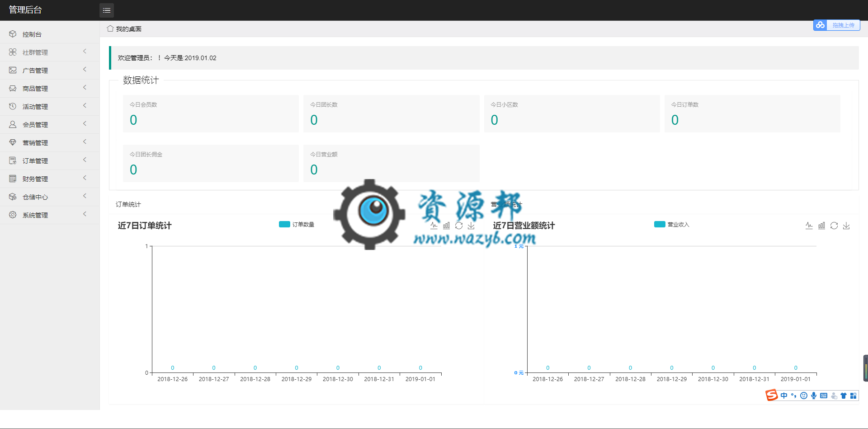
Task: Click the goods icon next to 商品管理
Action: pos(13,88)
